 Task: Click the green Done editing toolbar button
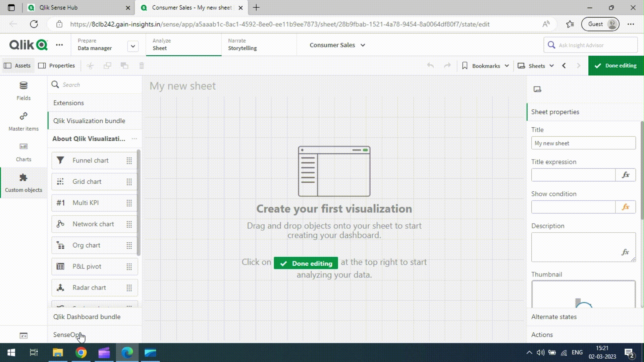point(616,66)
